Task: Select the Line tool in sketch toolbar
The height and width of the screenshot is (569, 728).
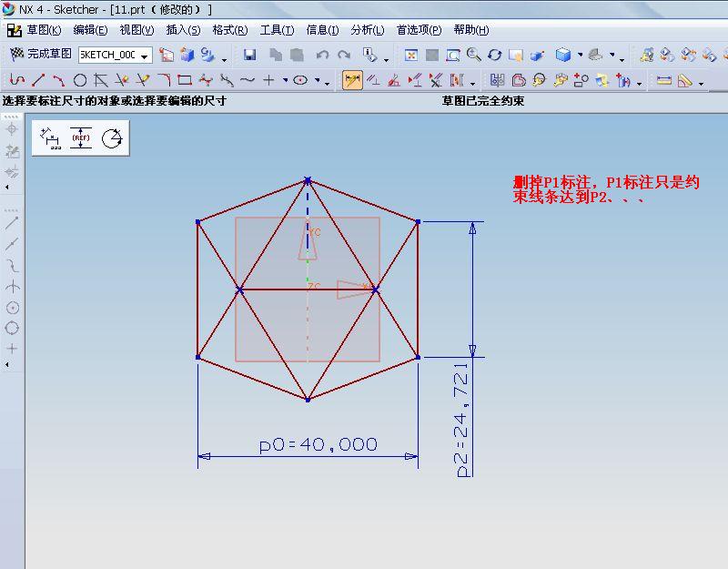Action: 38,80
